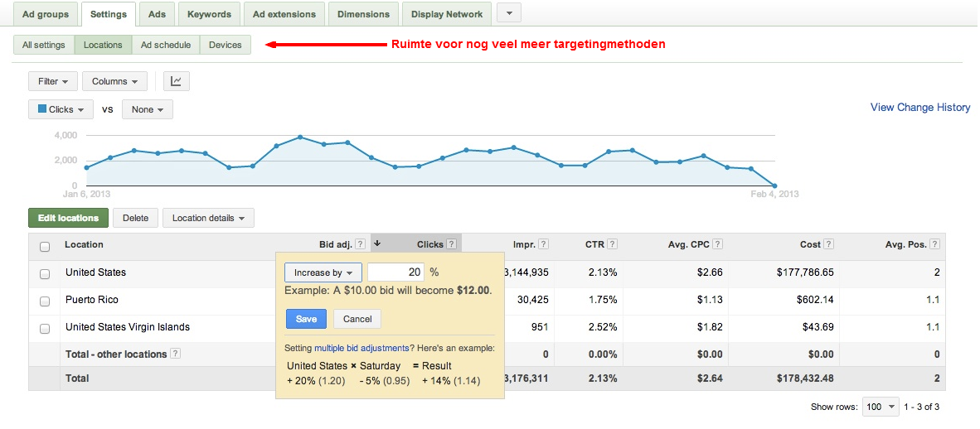Viewport: 980px width, 429px height.
Task: Click help icon next to Bid adj.
Action: coord(361,244)
